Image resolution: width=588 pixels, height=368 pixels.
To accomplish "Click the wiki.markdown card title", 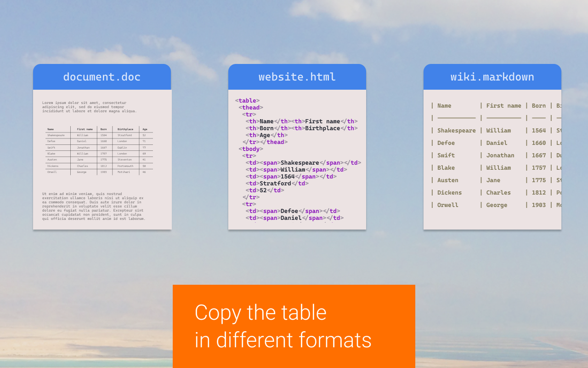I will pyautogui.click(x=492, y=77).
